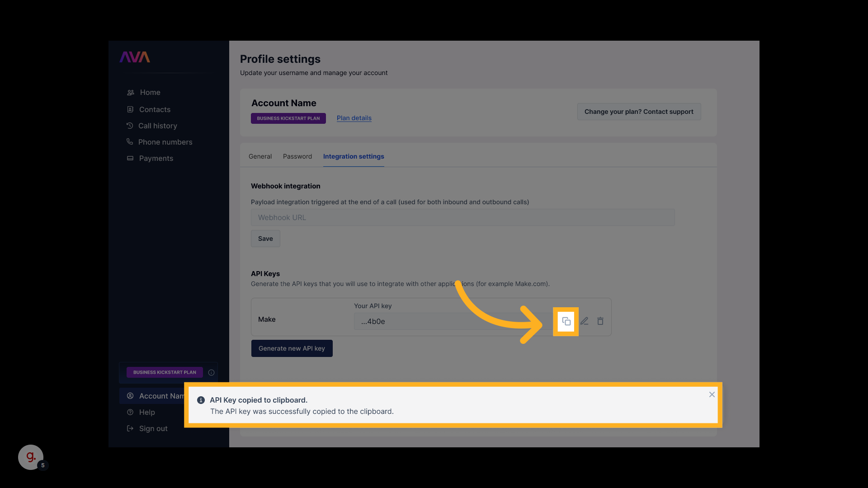This screenshot has width=868, height=488.
Task: Generate a new API key
Action: click(x=292, y=348)
